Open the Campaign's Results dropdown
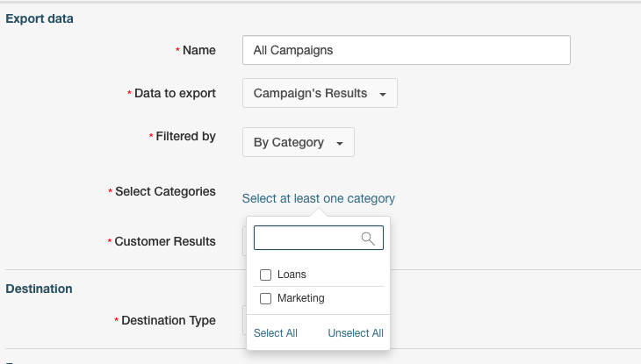The image size is (641, 364). click(320, 93)
